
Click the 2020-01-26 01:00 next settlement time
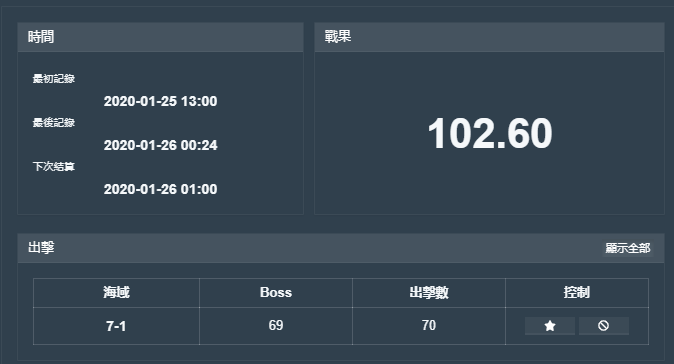coord(160,189)
